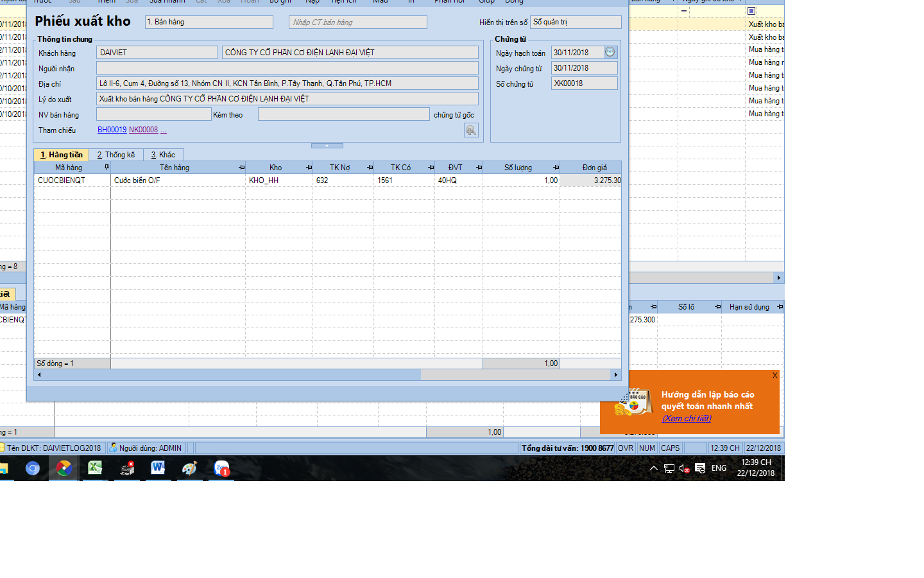Screen dimensions: 924x578
Task: Switch to the Thống kê tab
Action: [x=116, y=155]
